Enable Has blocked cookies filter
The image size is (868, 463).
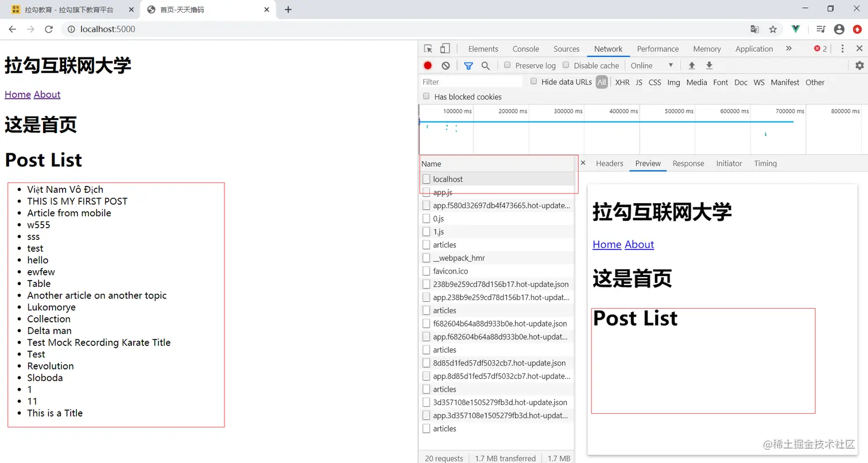click(x=426, y=96)
